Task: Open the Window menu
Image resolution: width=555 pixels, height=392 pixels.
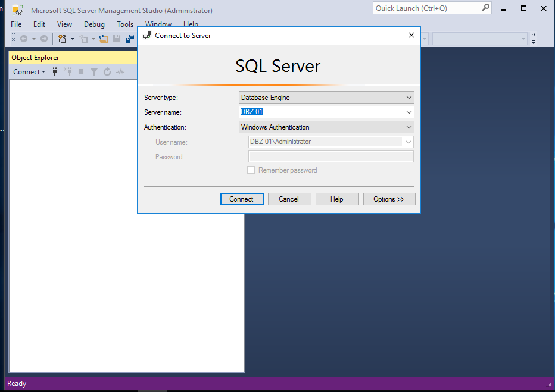Action: coord(158,24)
